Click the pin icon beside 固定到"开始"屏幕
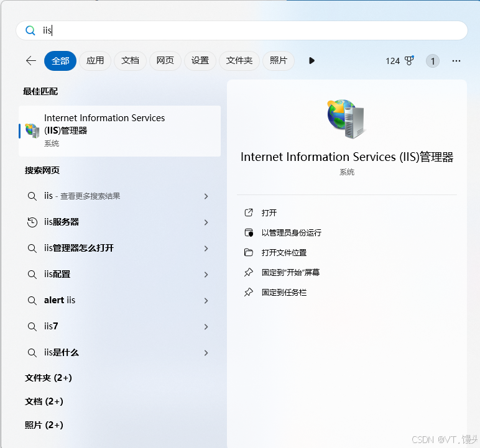This screenshot has height=448, width=480. click(x=249, y=272)
